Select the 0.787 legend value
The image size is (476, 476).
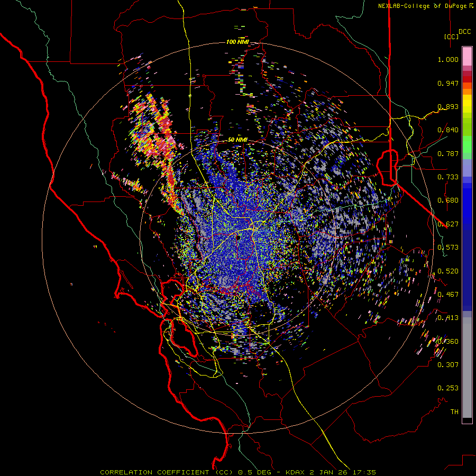point(448,153)
